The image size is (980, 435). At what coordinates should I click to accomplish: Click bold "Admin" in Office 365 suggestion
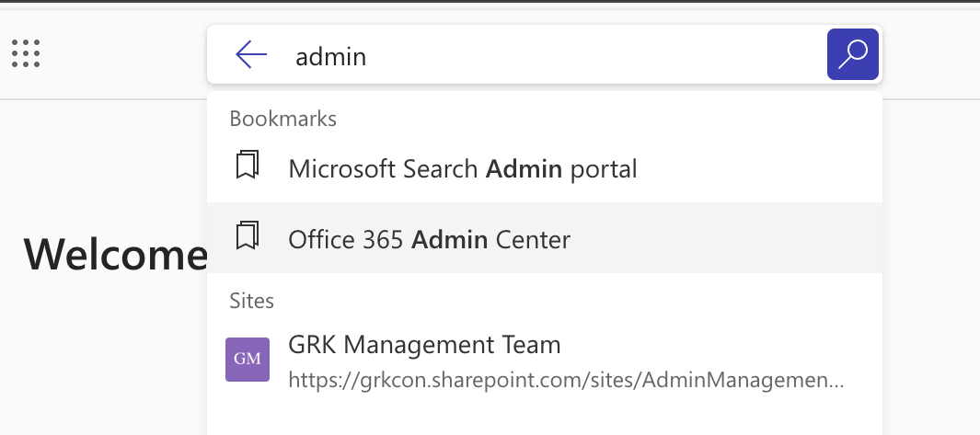click(x=449, y=239)
